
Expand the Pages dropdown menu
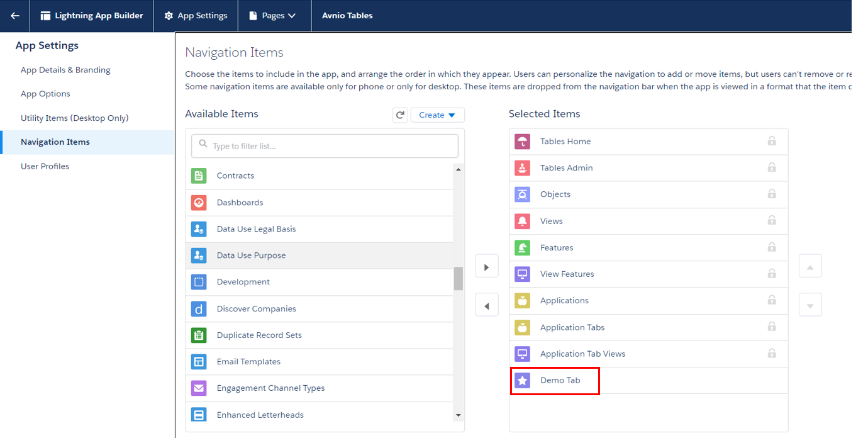click(x=274, y=16)
